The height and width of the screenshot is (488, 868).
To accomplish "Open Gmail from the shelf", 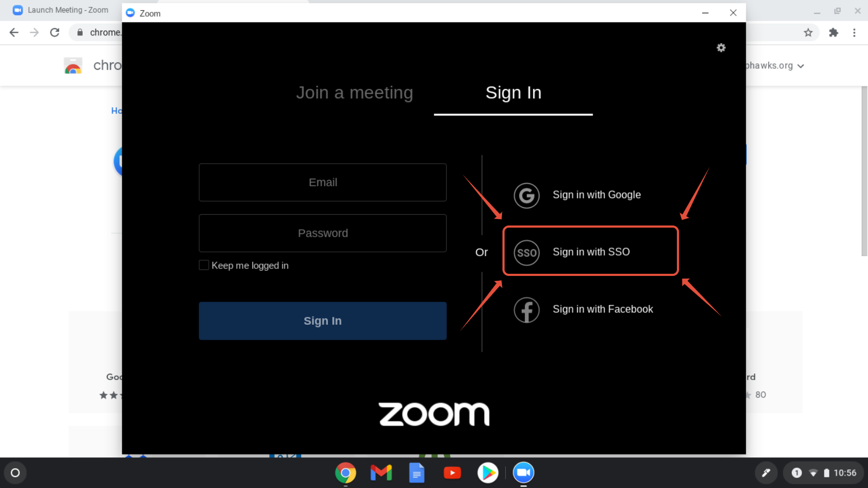I will pyautogui.click(x=381, y=473).
